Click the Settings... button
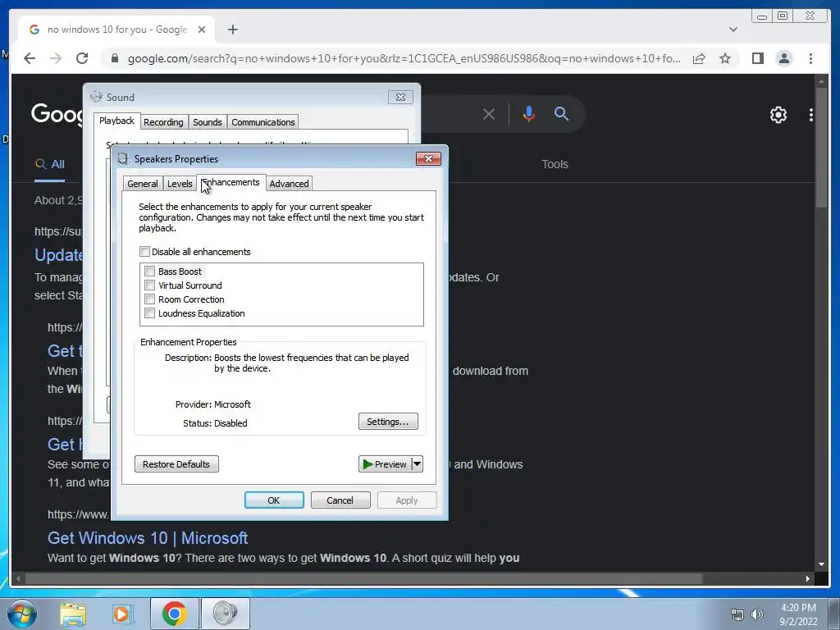The width and height of the screenshot is (840, 630). (388, 422)
